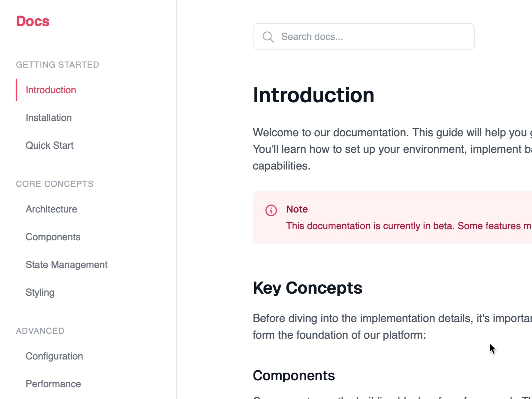Click the Components section heading in content
This screenshot has width=532, height=399.
tap(294, 375)
